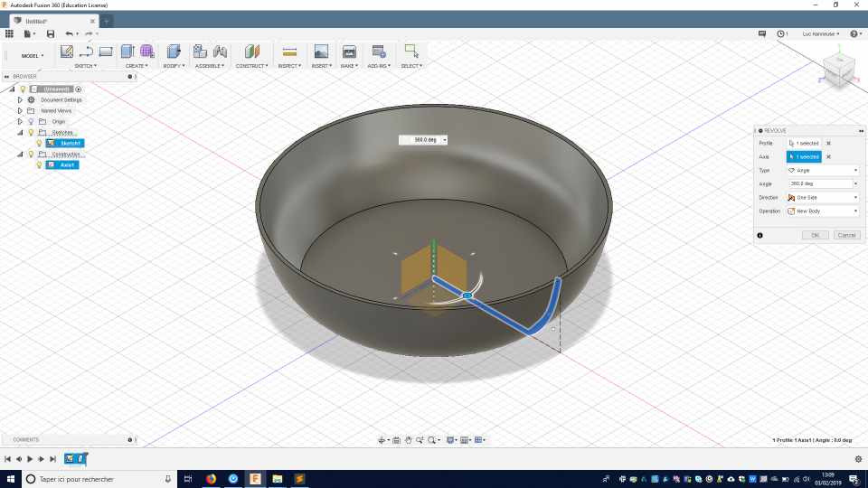Open the ASSEMBLE menu
This screenshot has height=488, width=868.
pyautogui.click(x=209, y=66)
